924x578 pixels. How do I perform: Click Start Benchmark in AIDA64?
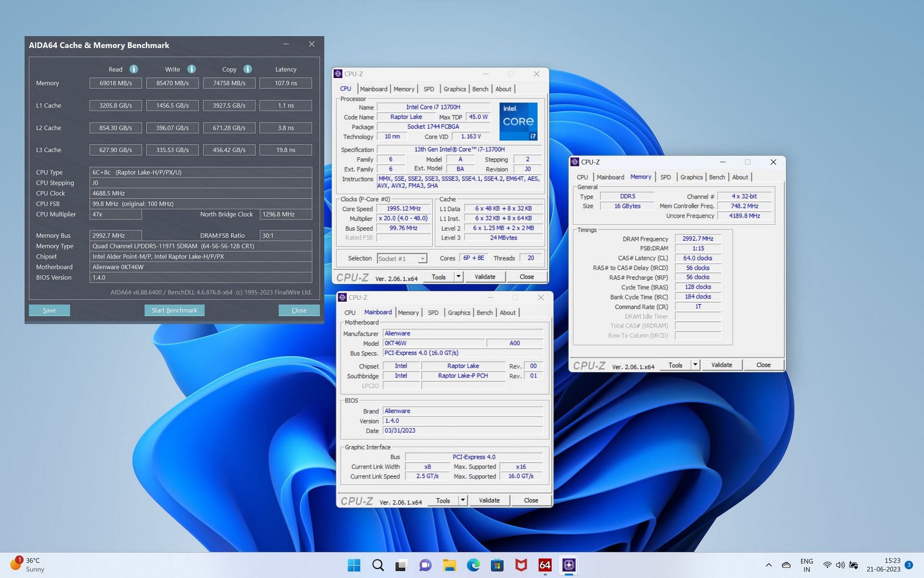tap(174, 310)
